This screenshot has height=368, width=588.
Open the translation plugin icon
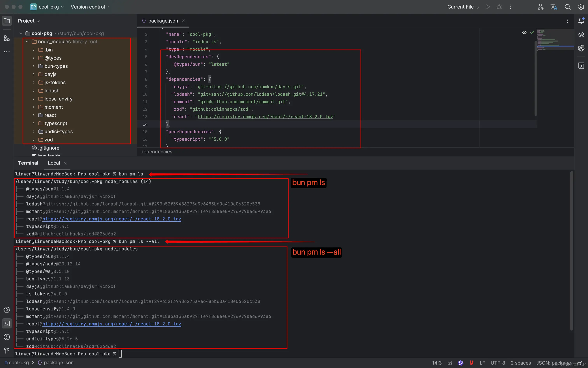click(554, 7)
